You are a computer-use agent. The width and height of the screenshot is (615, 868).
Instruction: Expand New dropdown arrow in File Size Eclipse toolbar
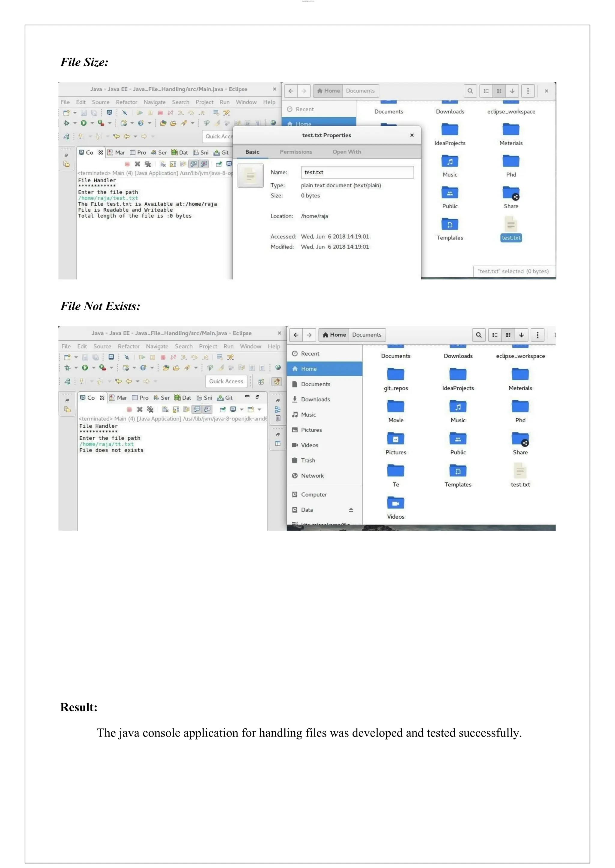(74, 113)
